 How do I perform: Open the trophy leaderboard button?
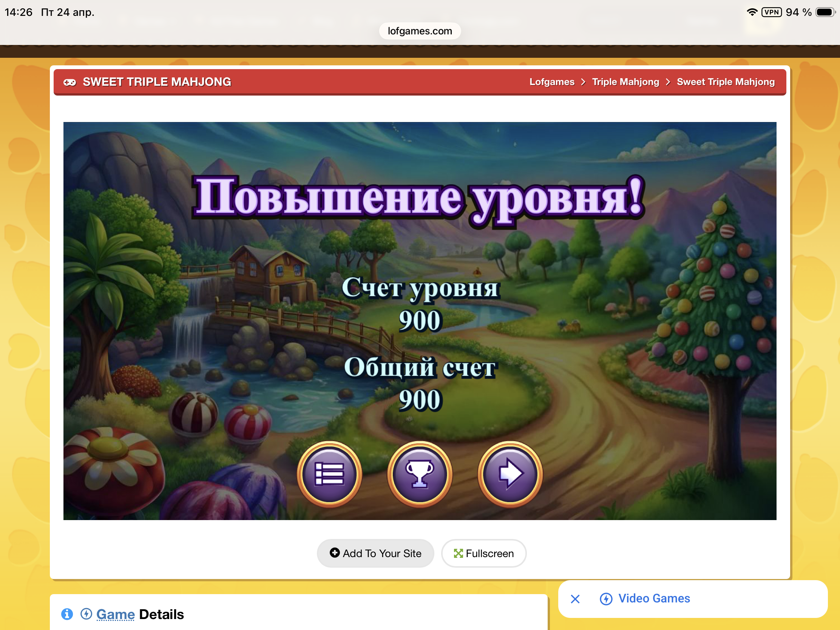pos(420,474)
